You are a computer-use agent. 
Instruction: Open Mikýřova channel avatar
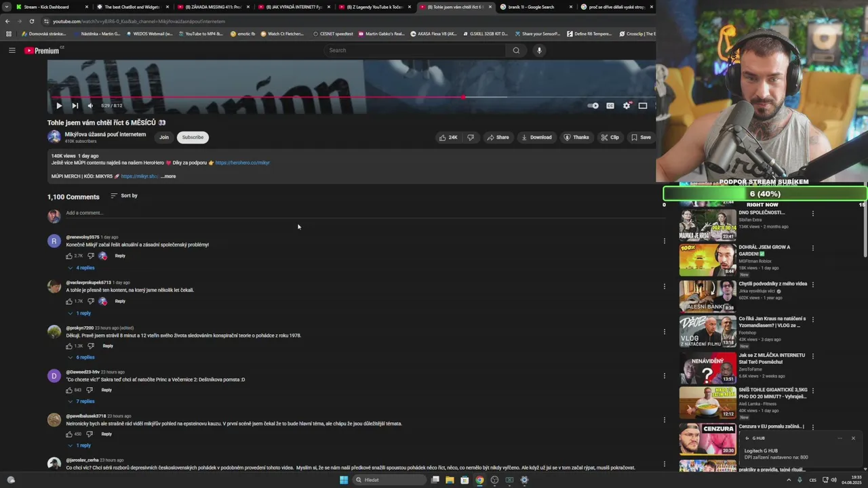54,137
